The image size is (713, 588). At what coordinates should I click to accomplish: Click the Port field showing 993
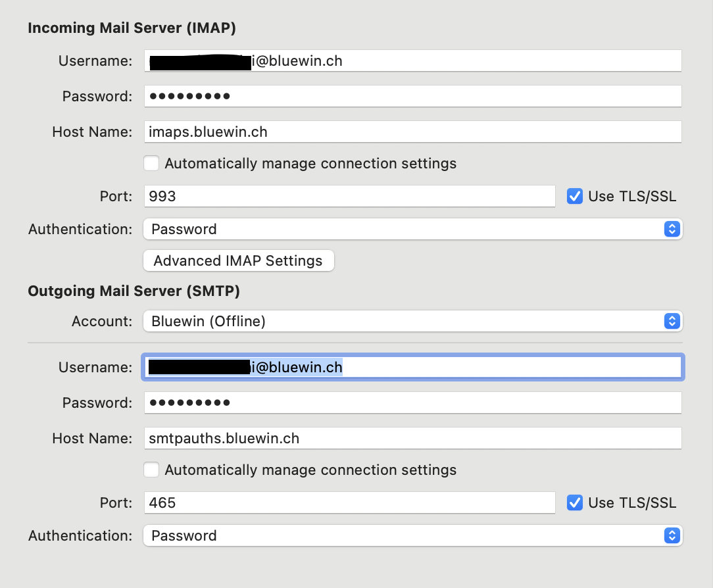coord(349,196)
